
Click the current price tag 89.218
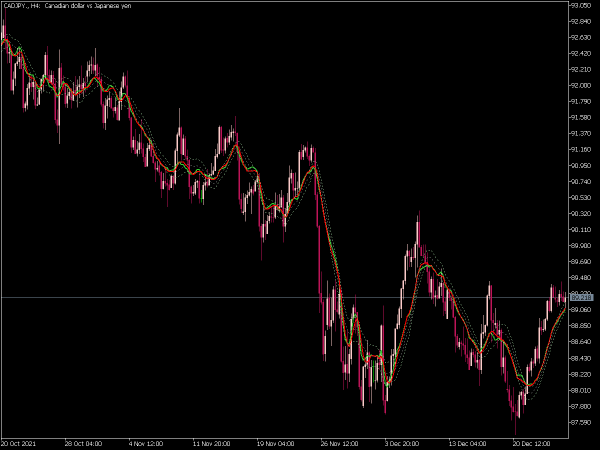coord(581,297)
